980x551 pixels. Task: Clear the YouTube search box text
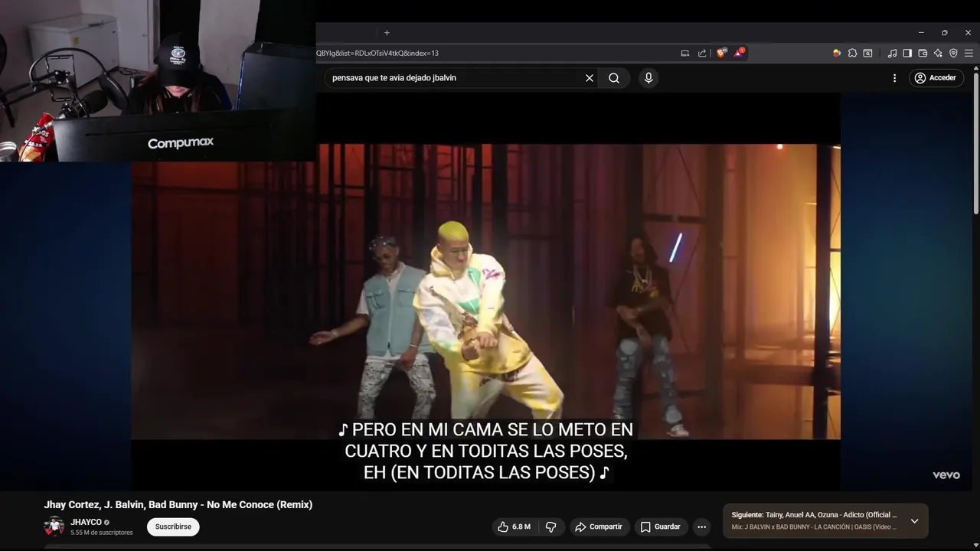590,78
